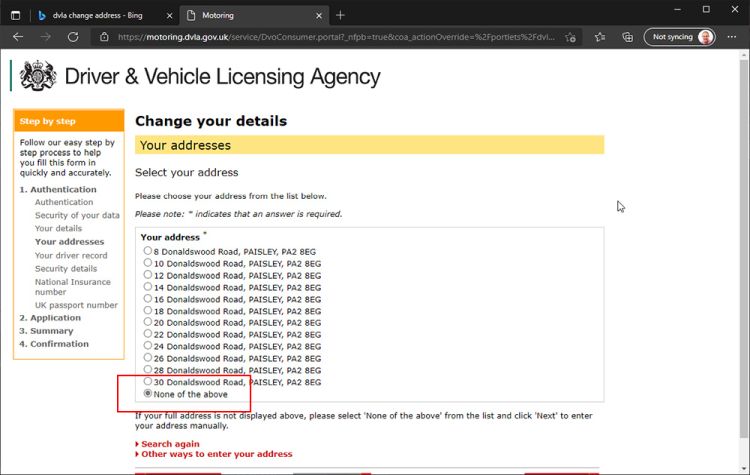Select 10 Donaldswood Road address

pos(148,263)
